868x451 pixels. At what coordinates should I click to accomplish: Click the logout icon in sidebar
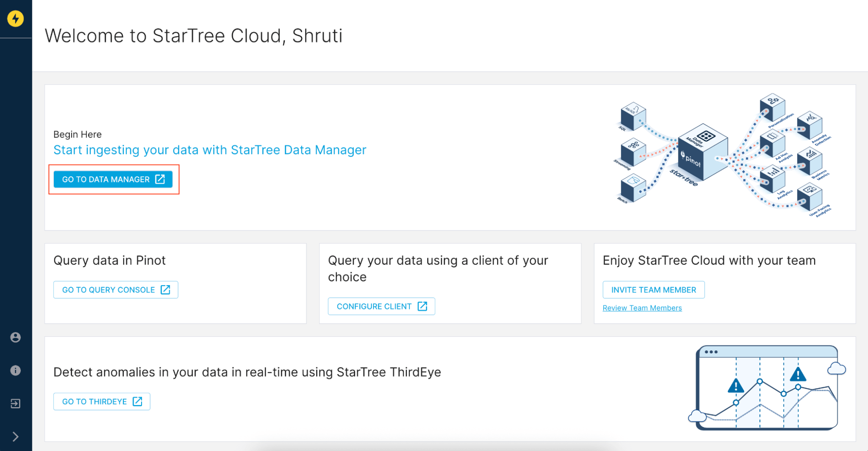[x=16, y=404]
